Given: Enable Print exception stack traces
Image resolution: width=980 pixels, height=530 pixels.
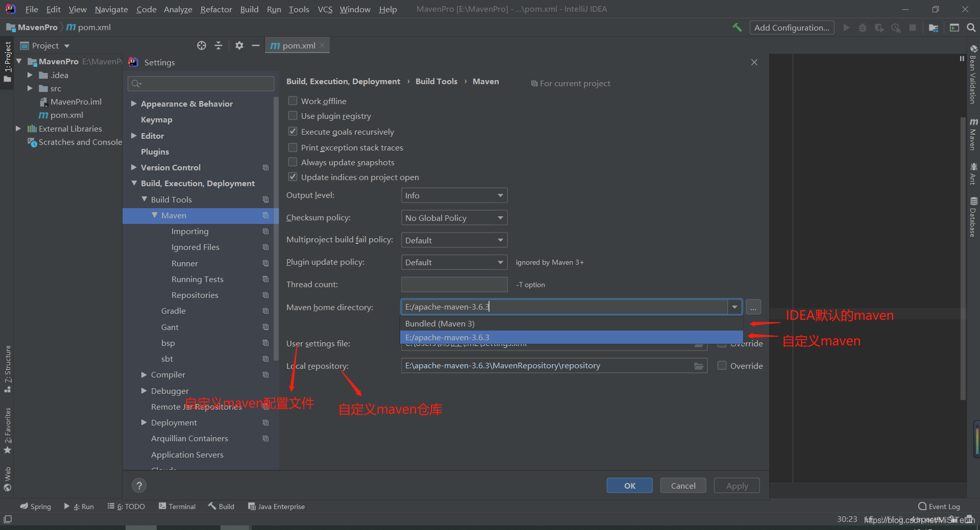Looking at the screenshot, I should (293, 147).
